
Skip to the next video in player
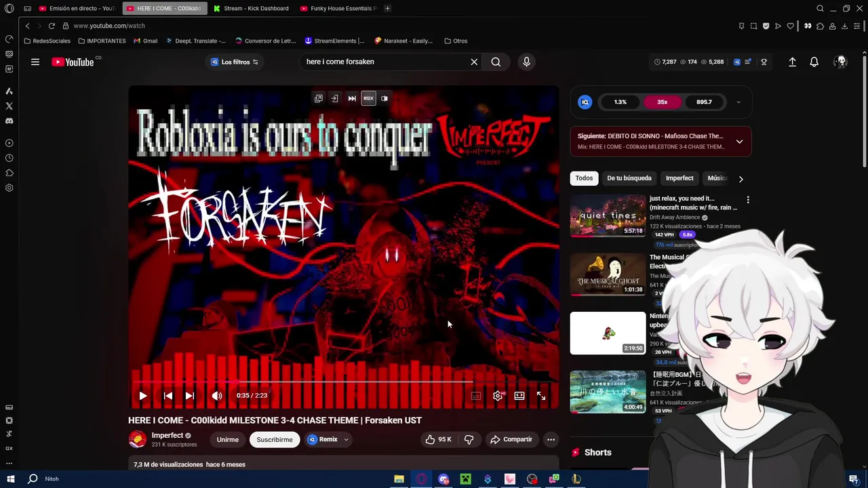pyautogui.click(x=190, y=396)
